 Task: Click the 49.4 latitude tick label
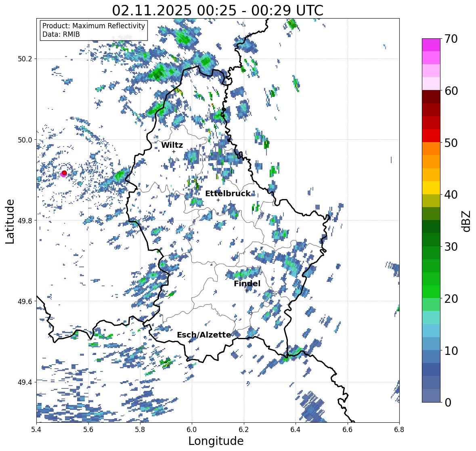click(x=25, y=382)
